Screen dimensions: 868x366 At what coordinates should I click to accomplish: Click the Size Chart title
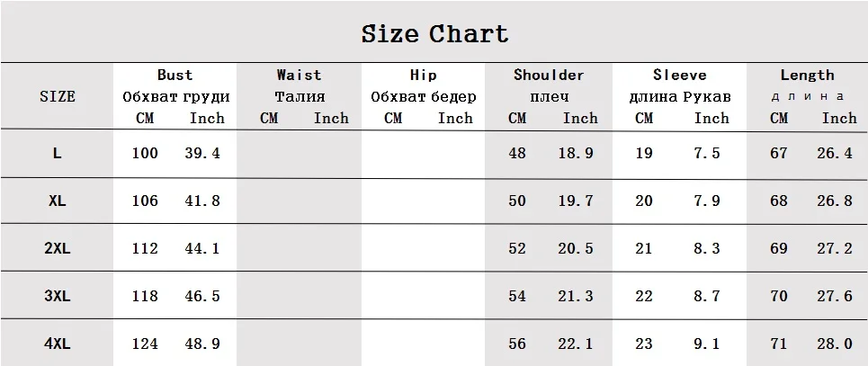(434, 34)
